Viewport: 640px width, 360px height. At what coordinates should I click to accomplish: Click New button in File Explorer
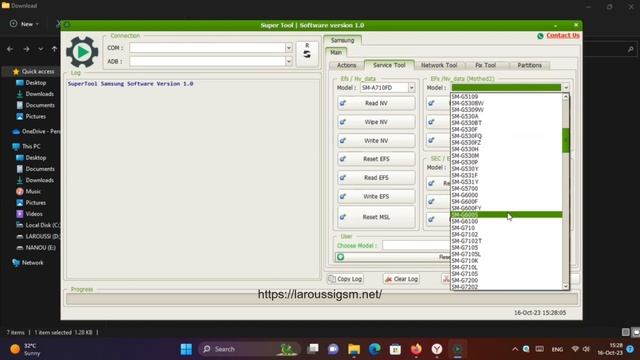(24, 24)
